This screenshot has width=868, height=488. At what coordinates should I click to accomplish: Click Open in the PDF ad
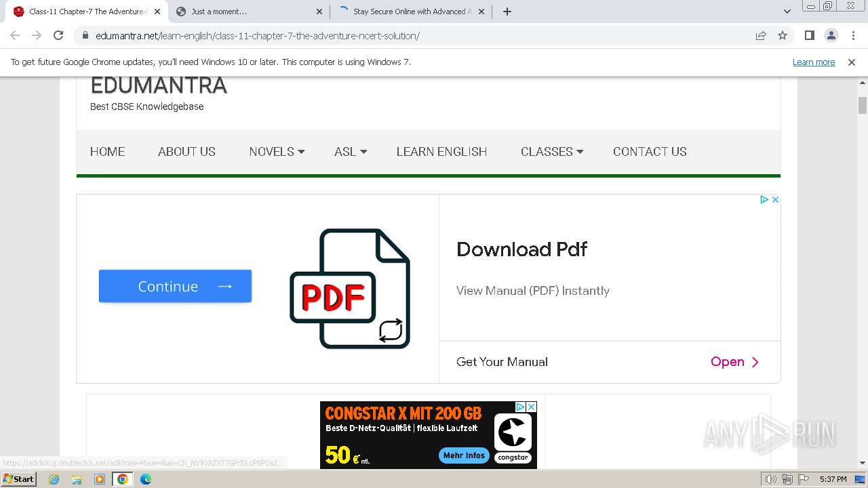point(734,362)
